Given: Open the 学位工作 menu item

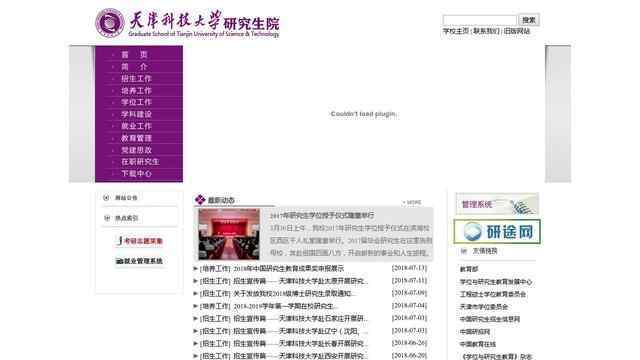Looking at the screenshot, I should [x=136, y=102].
